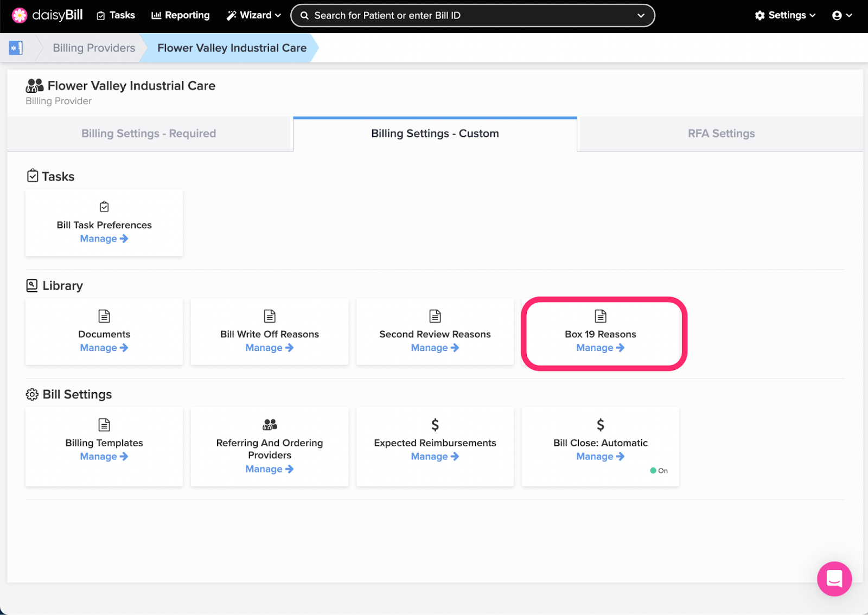Click Flower Valley Industrial Care breadcrumb
Screen dimensions: 868x615
point(232,48)
